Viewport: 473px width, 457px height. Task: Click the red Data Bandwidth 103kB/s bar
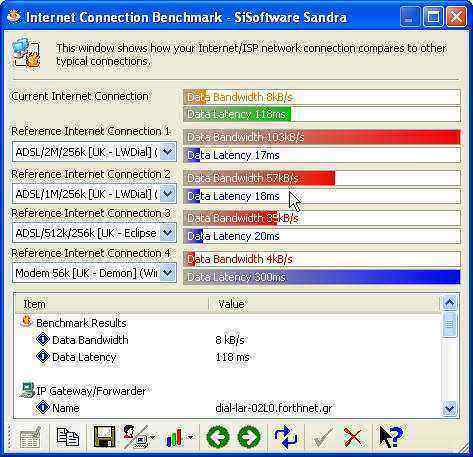pos(322,137)
